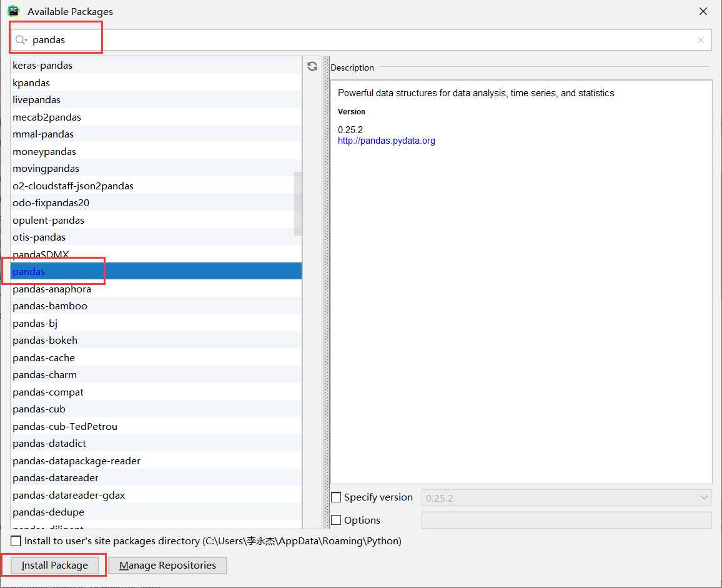722x588 pixels.
Task: Select pandas-bamboo package
Action: coord(156,306)
